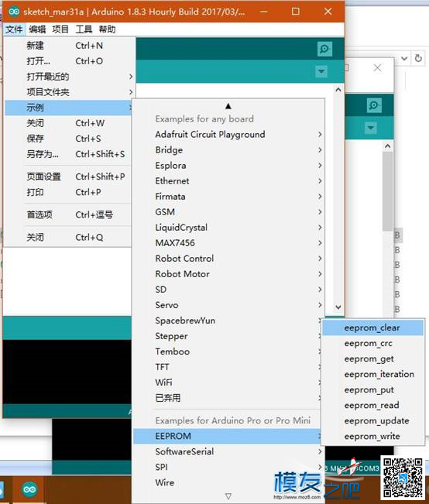Open the SpacebrewYun examples submenu
This screenshot has width=429, height=504.
click(228, 321)
